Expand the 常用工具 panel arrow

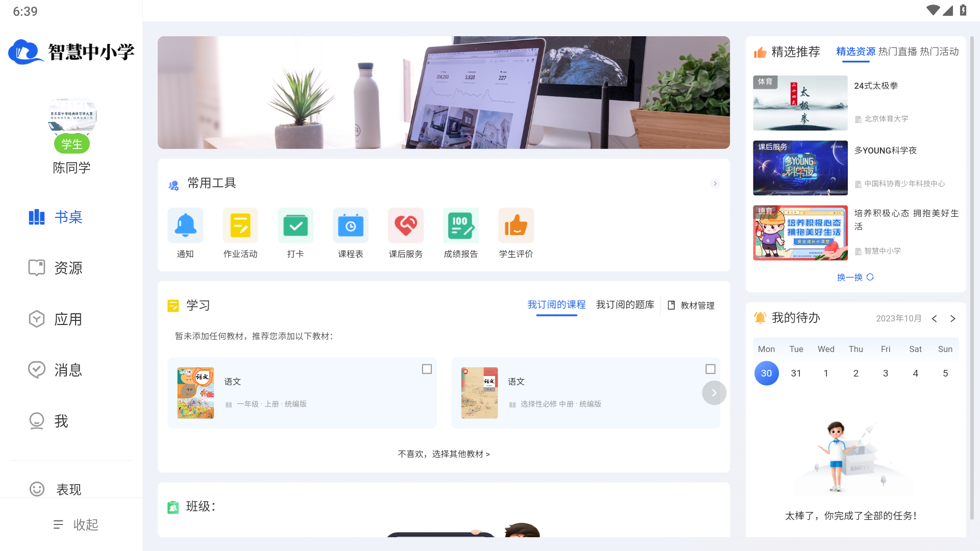(x=715, y=184)
